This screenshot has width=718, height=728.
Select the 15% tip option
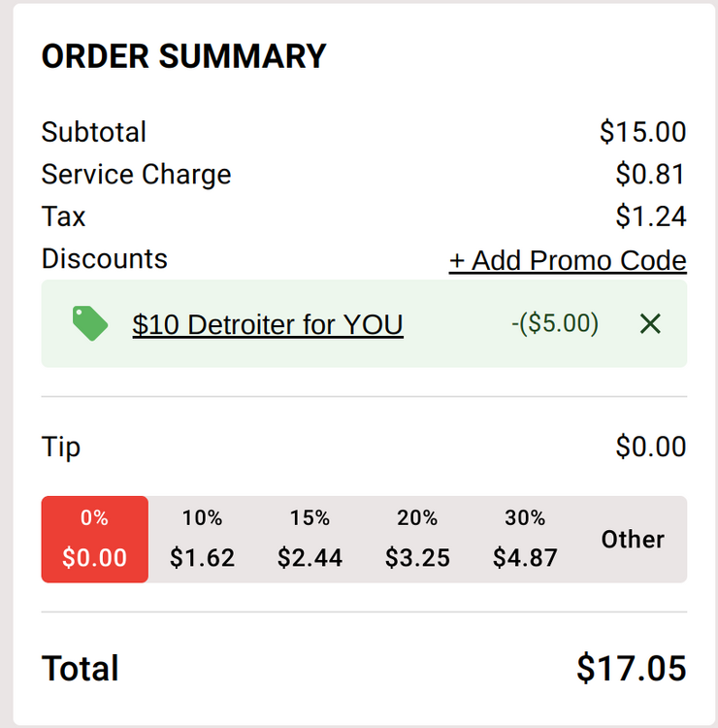310,539
